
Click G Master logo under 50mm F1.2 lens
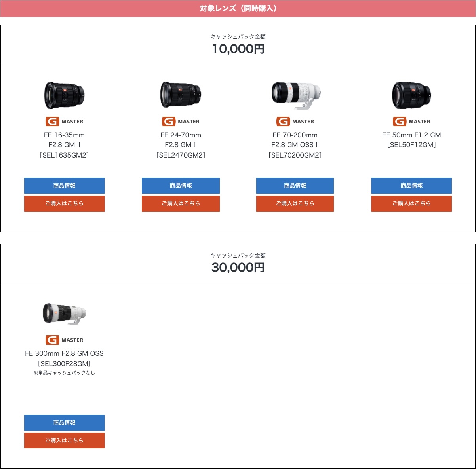[411, 122]
